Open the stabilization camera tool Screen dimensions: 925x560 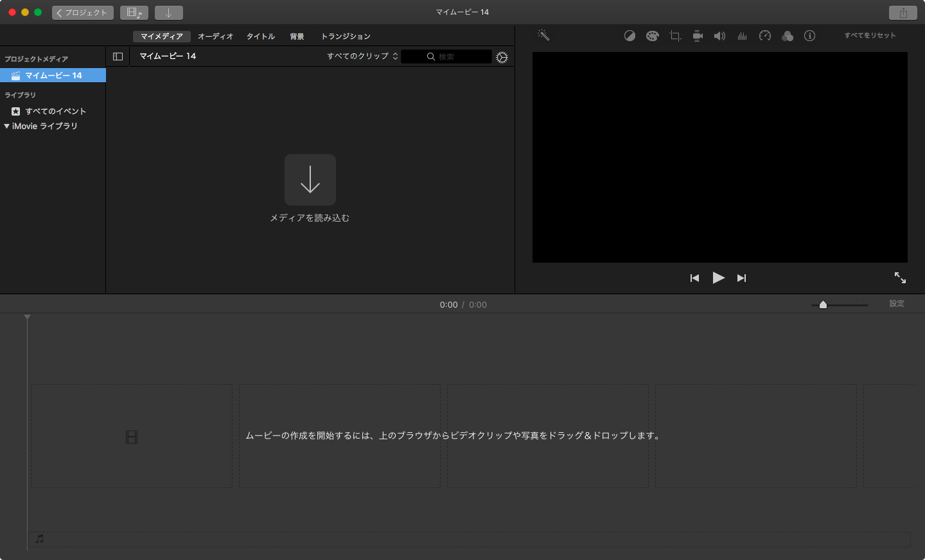pyautogui.click(x=698, y=36)
